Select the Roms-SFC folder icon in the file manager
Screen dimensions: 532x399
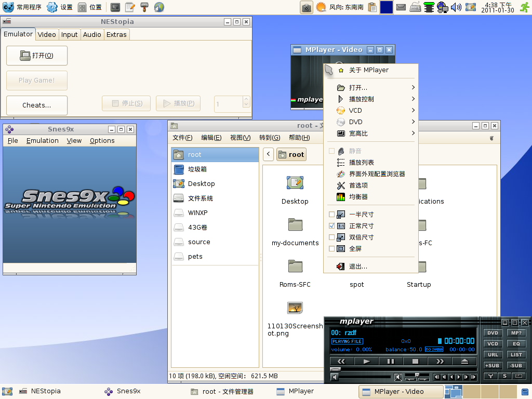pos(295,267)
